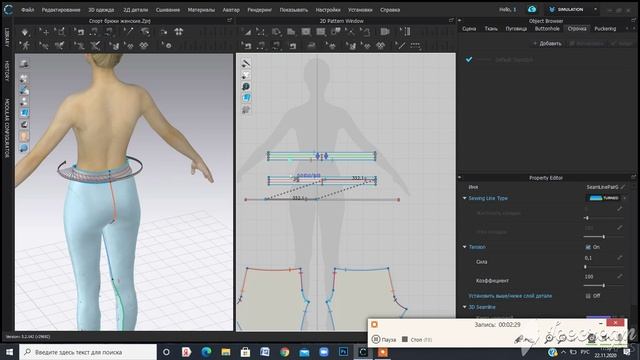Click the Сила tension slider handle
The width and height of the screenshot is (640, 360).
pos(585,267)
